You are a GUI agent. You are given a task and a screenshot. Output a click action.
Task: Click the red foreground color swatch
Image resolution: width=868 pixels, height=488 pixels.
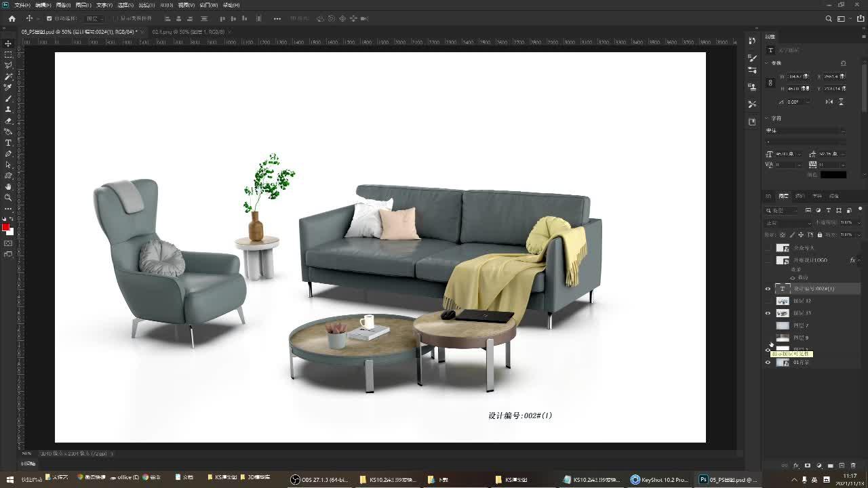[5, 227]
